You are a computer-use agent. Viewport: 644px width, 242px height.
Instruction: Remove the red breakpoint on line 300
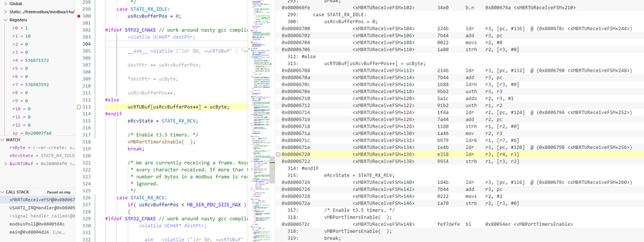(x=79, y=16)
